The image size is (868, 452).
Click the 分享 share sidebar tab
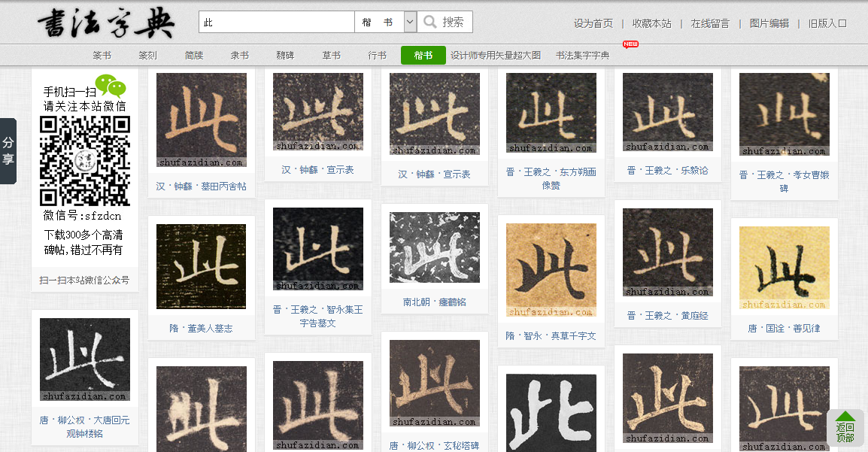pos(9,150)
